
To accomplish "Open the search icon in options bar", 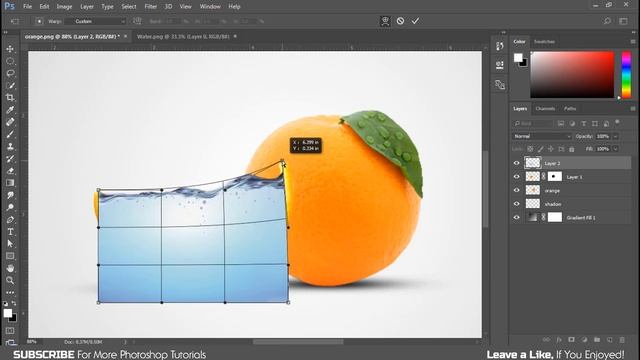I will point(607,21).
